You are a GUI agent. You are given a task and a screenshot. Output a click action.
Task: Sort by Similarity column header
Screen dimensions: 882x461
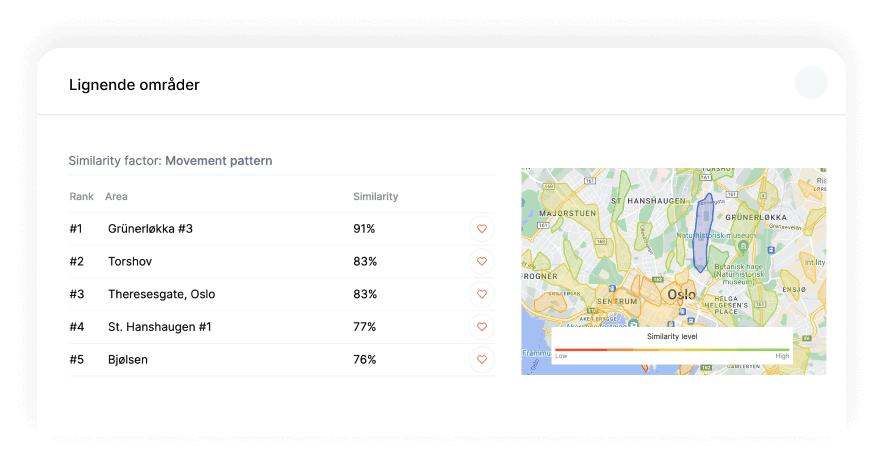point(375,196)
